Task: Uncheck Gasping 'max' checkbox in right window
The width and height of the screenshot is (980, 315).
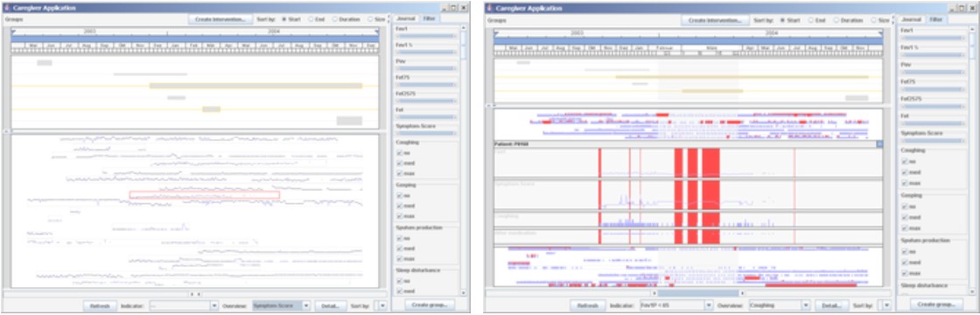Action: pos(904,228)
